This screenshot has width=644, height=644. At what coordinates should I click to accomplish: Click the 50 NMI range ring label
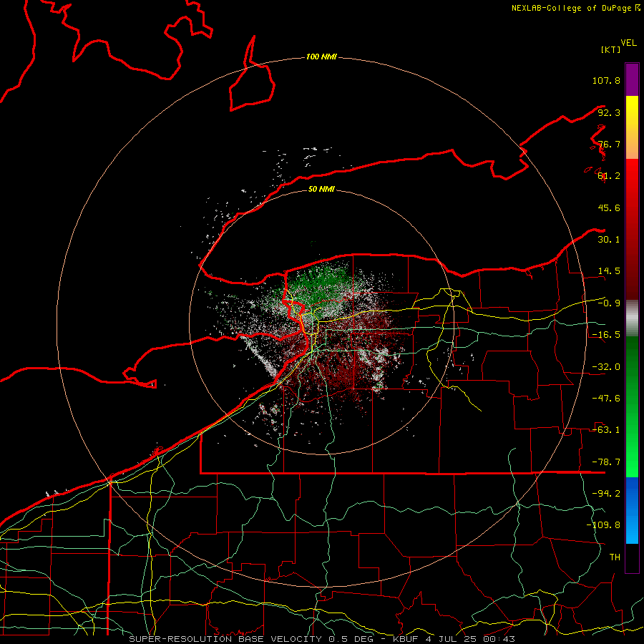(321, 189)
